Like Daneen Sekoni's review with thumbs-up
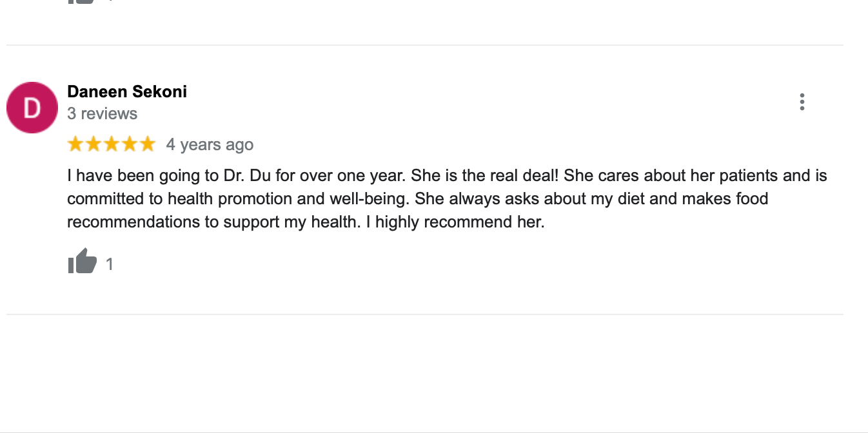 [x=82, y=262]
